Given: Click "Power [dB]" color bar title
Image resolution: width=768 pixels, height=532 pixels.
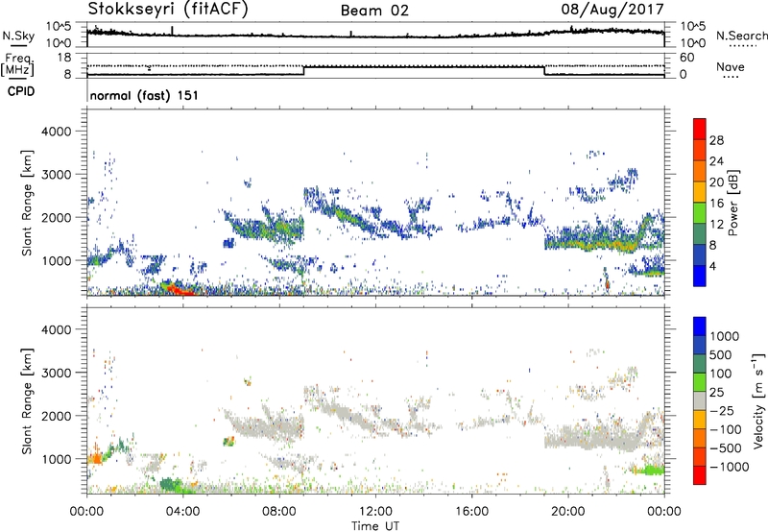Looking at the screenshot, I should [x=732, y=203].
